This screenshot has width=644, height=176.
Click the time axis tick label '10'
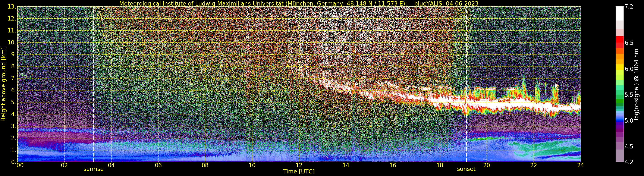[x=252, y=165]
